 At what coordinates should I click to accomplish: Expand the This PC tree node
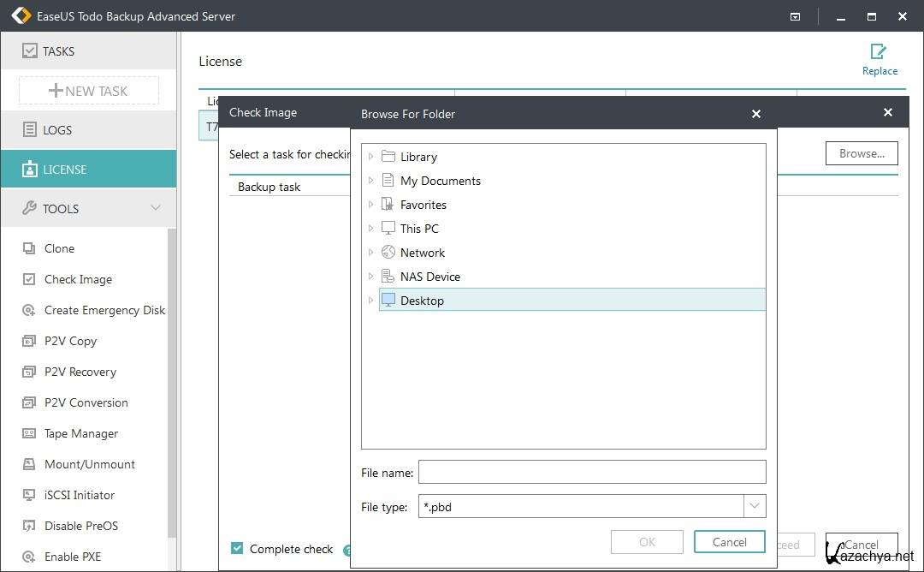[x=370, y=229]
